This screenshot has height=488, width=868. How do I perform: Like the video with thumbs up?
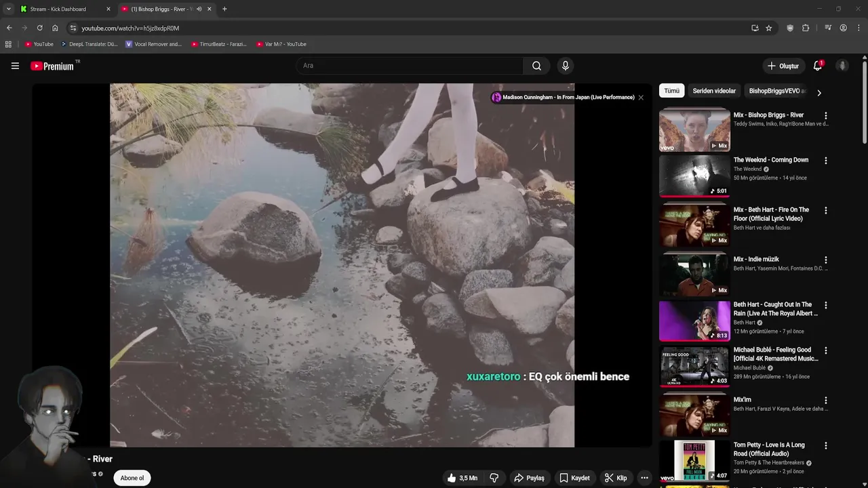(x=462, y=478)
